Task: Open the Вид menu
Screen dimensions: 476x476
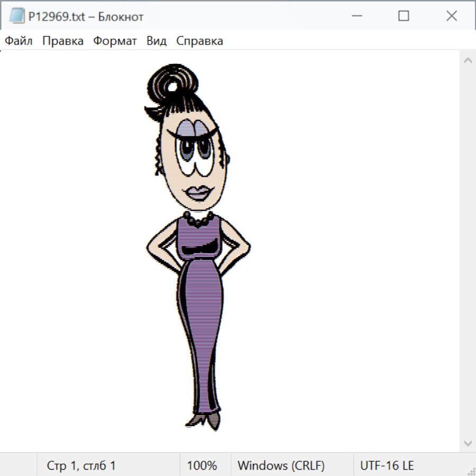Action: (x=156, y=41)
